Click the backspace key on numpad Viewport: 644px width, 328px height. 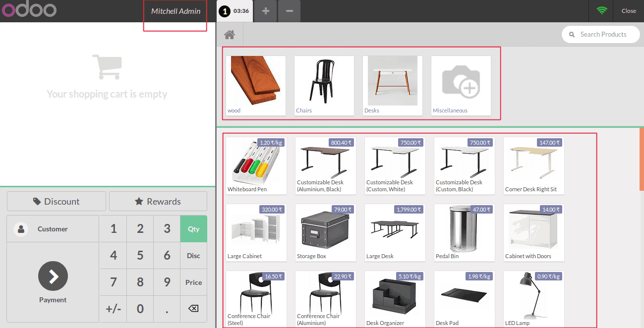193,309
